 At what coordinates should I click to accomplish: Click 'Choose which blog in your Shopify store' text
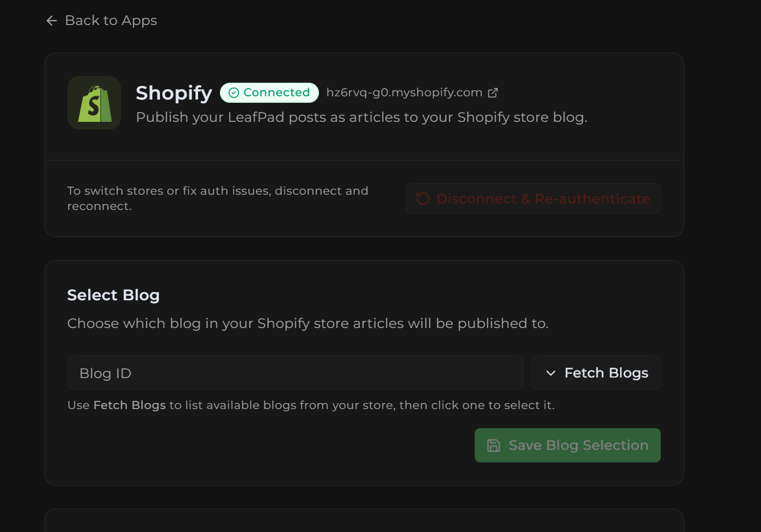click(308, 324)
